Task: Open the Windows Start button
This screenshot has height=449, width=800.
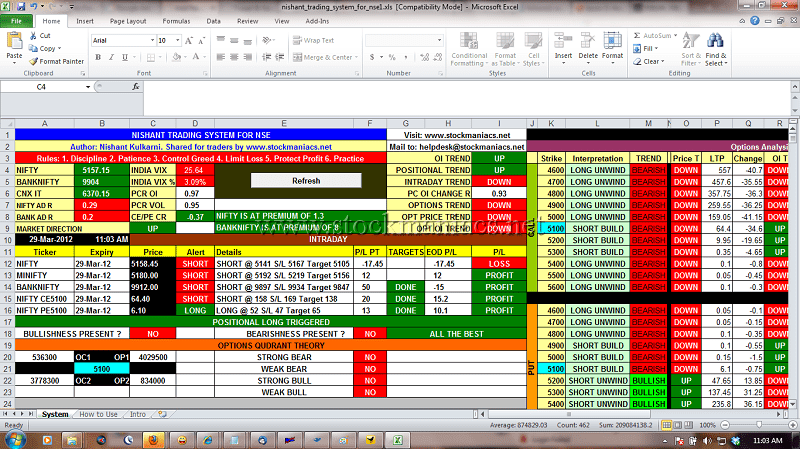Action: (x=14, y=440)
